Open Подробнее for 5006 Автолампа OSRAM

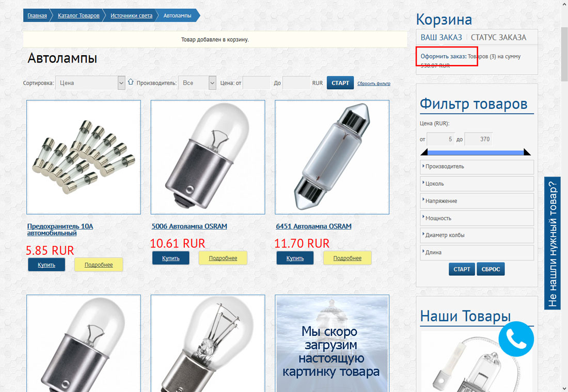(223, 258)
